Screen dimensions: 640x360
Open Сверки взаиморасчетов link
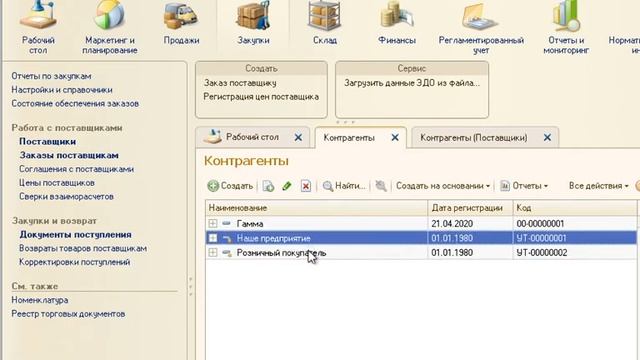[66, 197]
